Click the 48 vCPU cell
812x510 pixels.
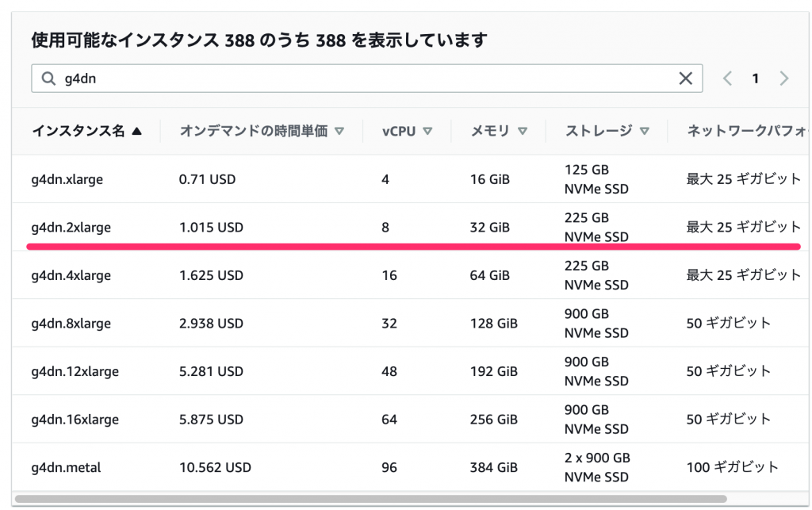tap(389, 371)
